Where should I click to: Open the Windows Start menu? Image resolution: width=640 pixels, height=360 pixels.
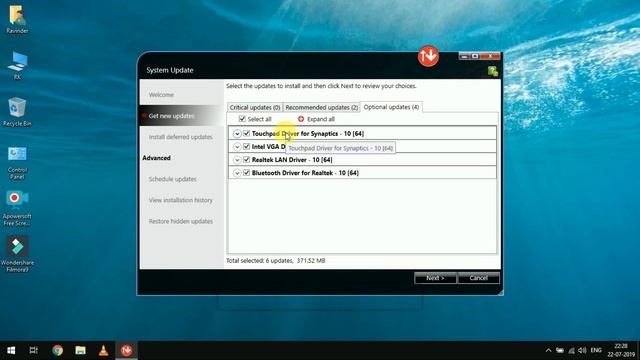pos(11,350)
